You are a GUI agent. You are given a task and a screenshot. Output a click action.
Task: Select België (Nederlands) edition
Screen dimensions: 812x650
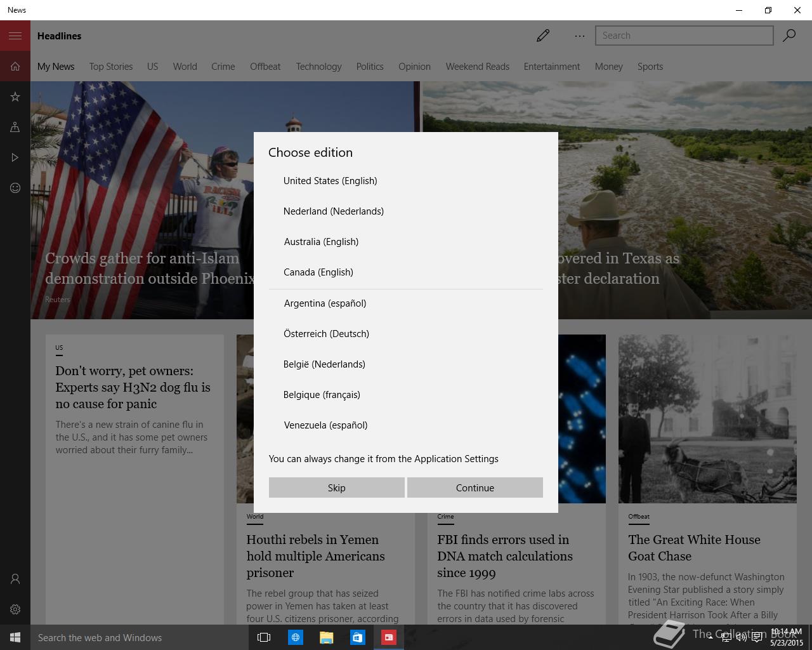pyautogui.click(x=406, y=364)
